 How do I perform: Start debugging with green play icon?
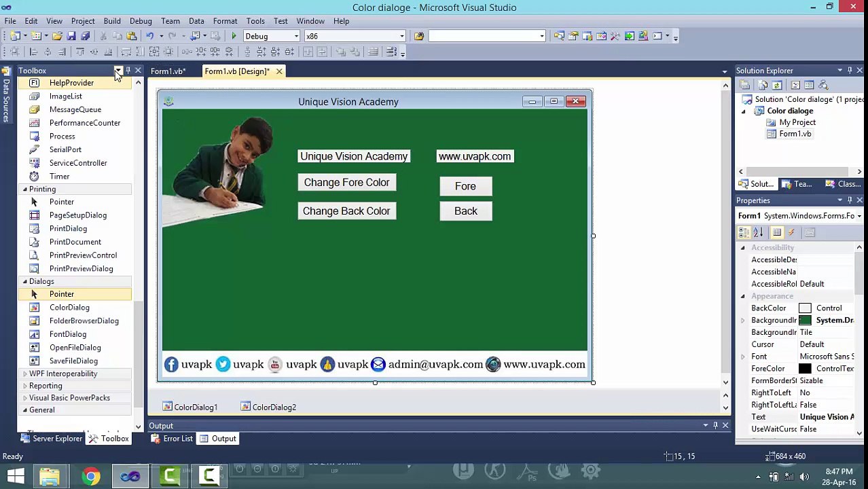click(234, 36)
